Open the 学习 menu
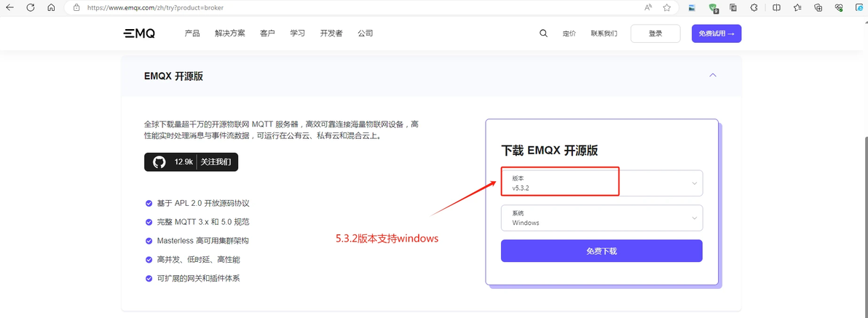The image size is (868, 318). pos(297,33)
